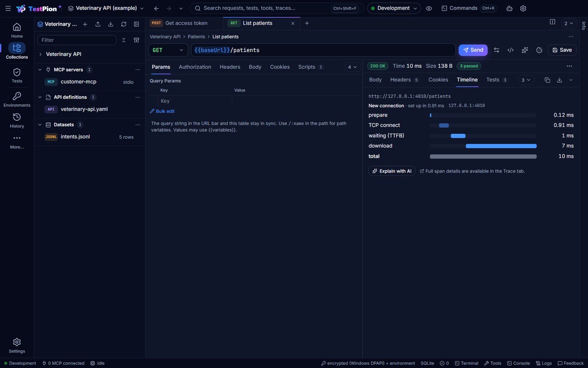Copy the response with copy icon
Viewport: 588px width, 368px height.
(547, 80)
